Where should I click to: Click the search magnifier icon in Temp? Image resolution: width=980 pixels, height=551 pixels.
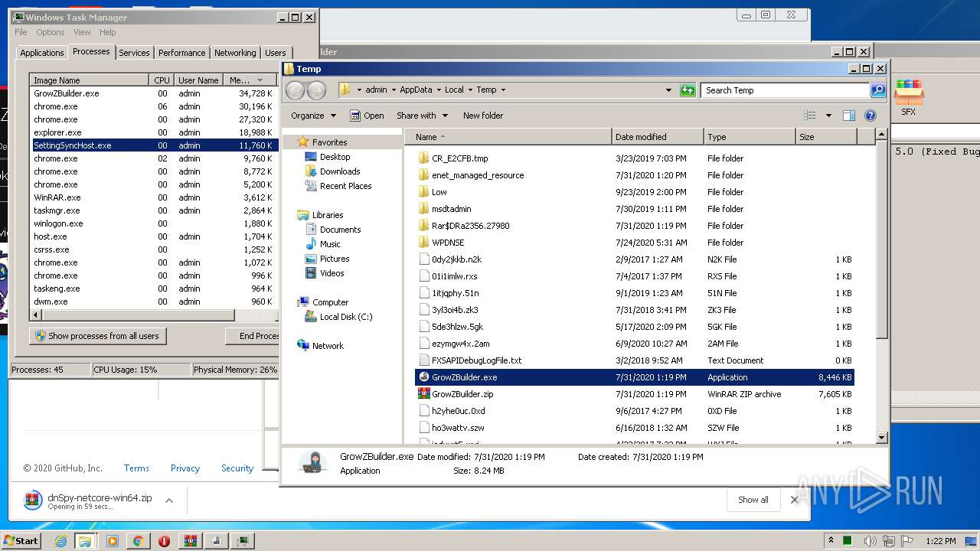878,90
